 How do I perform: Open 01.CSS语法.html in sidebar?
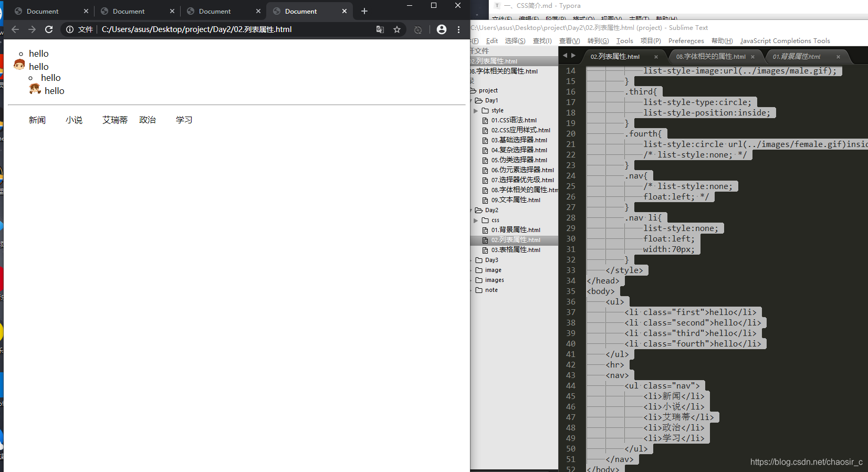pos(514,121)
